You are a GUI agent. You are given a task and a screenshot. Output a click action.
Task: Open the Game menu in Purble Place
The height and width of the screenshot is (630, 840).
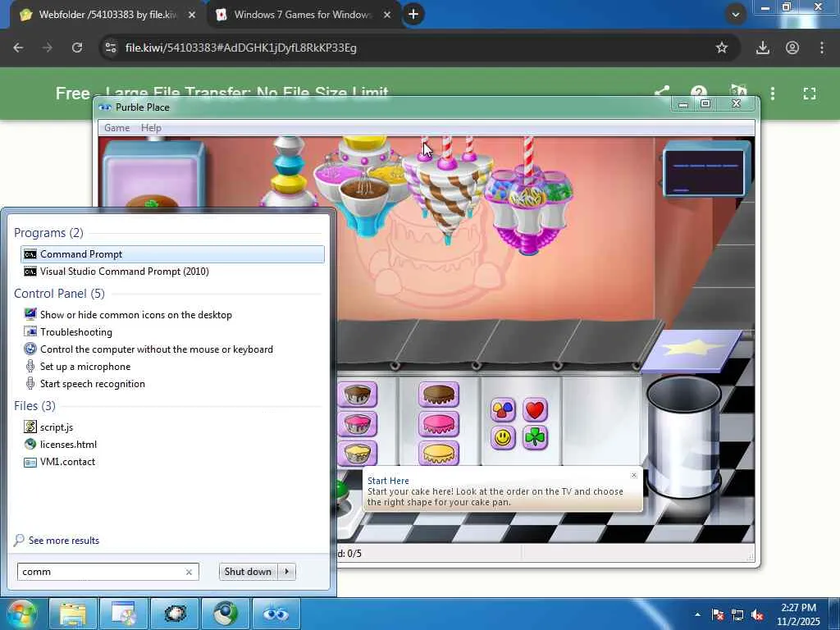(x=116, y=127)
